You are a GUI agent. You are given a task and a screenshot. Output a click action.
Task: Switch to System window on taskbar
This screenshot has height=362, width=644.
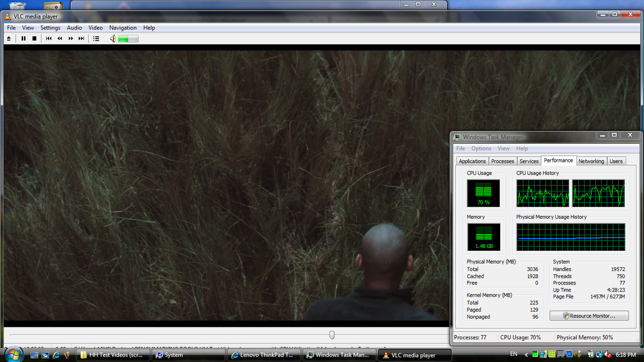(188, 355)
